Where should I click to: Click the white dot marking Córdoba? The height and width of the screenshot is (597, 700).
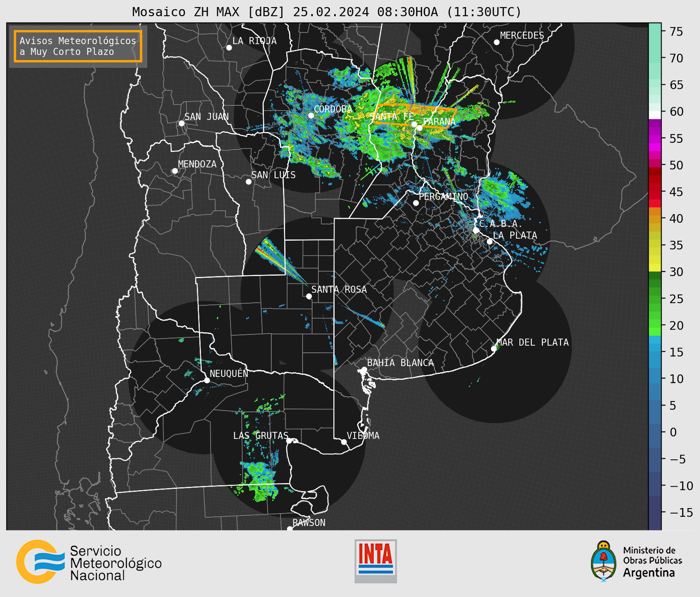[311, 115]
